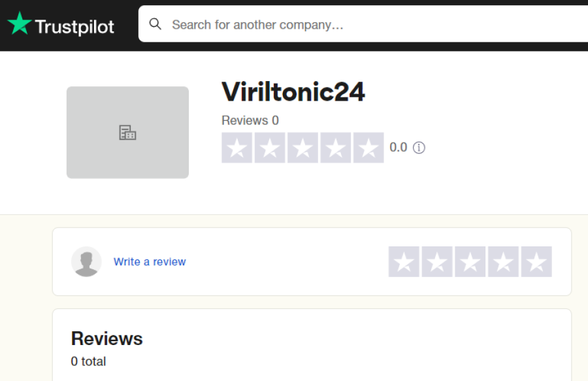Open the Write a review link
This screenshot has width=588, height=381.
[x=150, y=262]
